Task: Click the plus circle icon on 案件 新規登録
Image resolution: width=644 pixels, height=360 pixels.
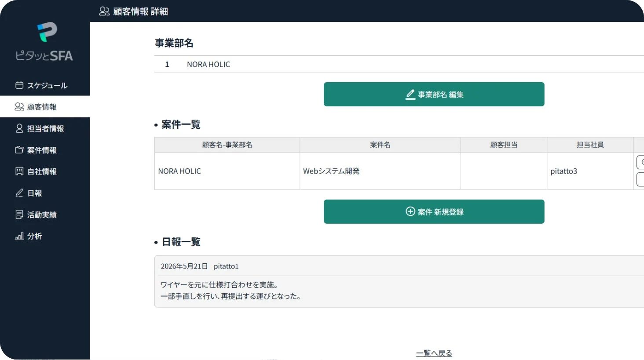Action: [x=410, y=211]
